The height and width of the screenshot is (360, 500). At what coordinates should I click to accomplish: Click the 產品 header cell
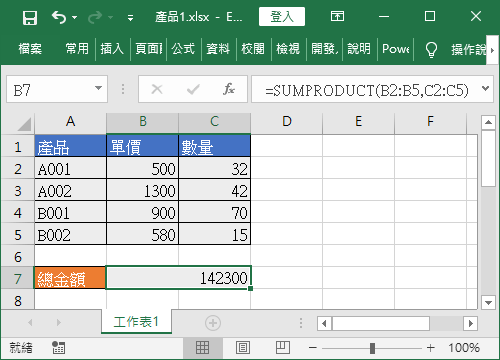point(70,146)
